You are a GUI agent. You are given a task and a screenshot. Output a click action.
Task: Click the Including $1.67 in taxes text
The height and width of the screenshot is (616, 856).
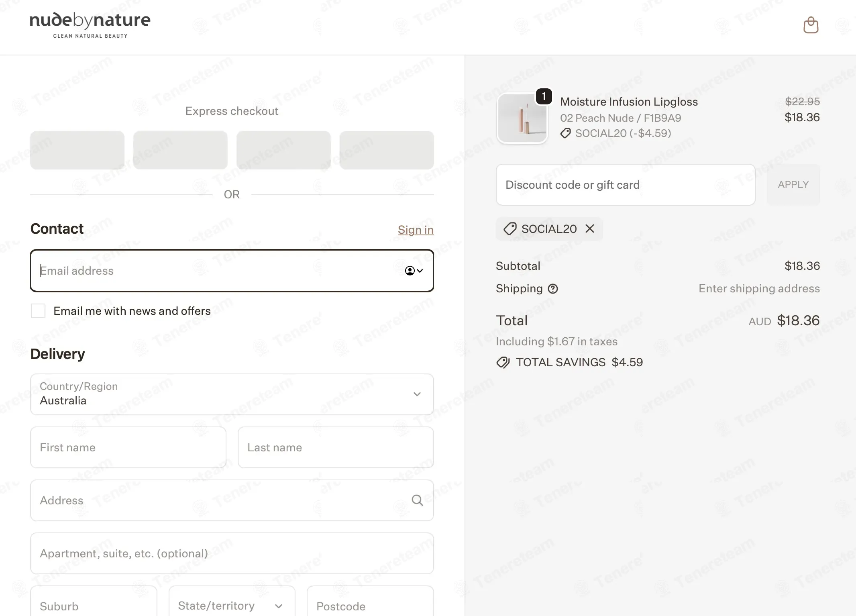(556, 341)
